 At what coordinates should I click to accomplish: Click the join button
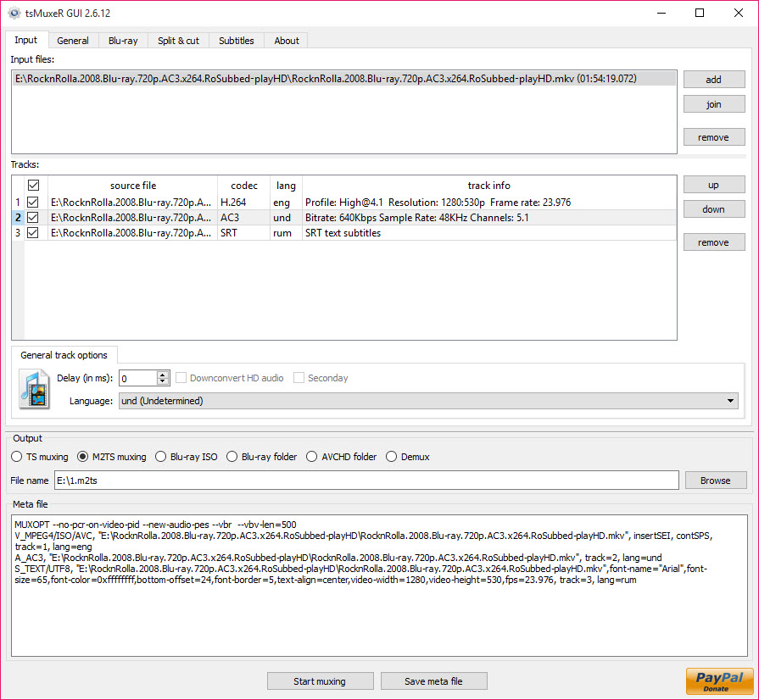[x=713, y=104]
